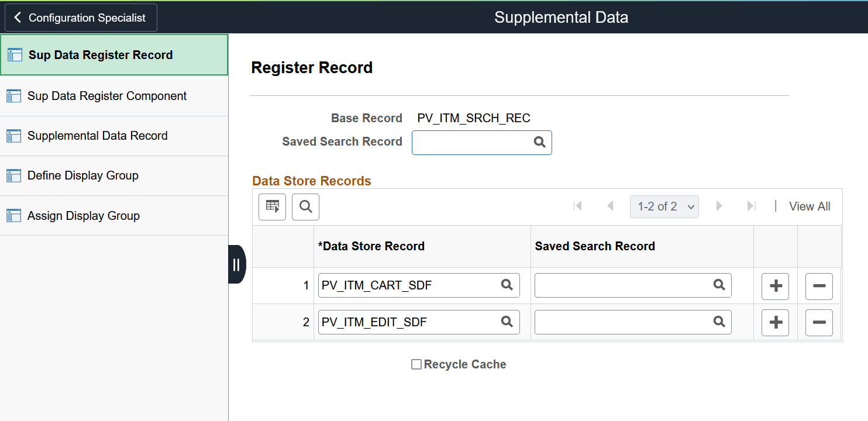The height and width of the screenshot is (421, 868).
Task: Open the lookup for Saved Search Record field
Action: point(539,142)
